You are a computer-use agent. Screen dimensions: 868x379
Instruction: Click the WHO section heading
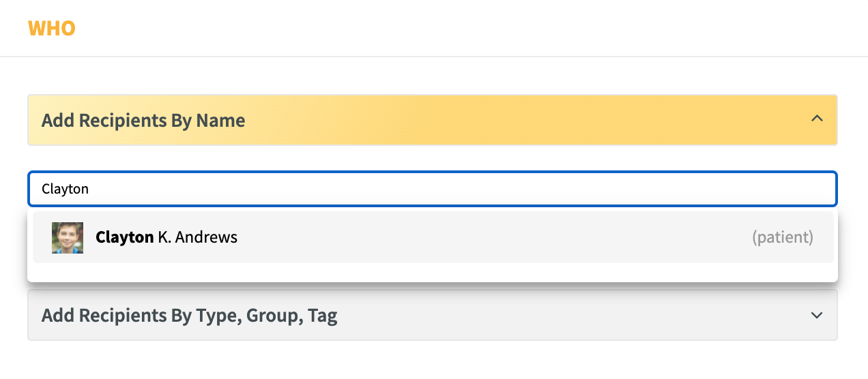(x=51, y=29)
